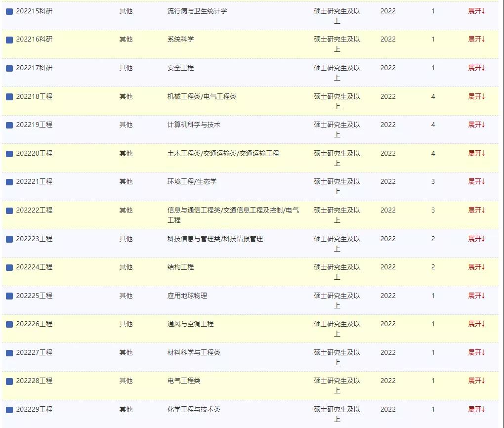Viewport: 504px width, 428px height.
Task: Expand the 202221工程 环境工程/生态学 row
Action: pos(476,181)
